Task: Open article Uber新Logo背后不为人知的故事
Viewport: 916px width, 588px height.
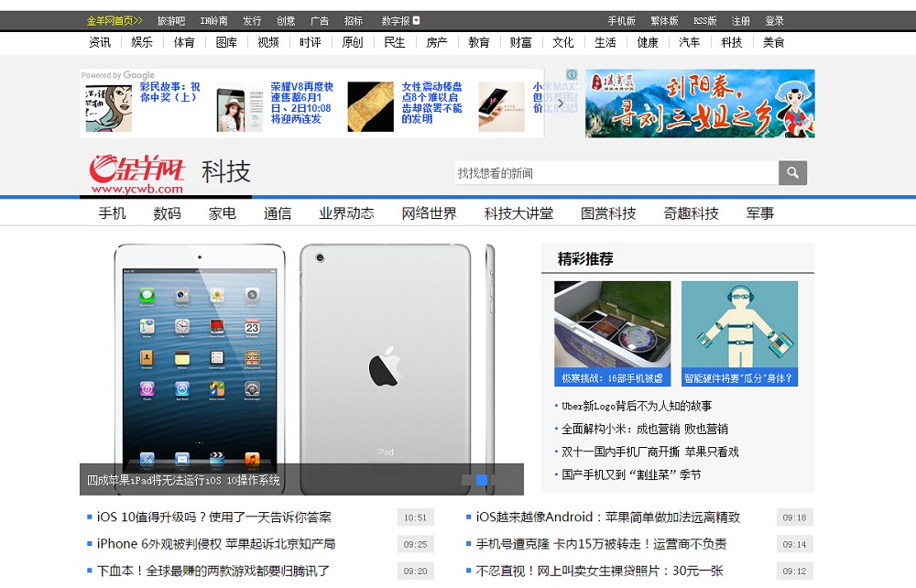Action: [637, 406]
